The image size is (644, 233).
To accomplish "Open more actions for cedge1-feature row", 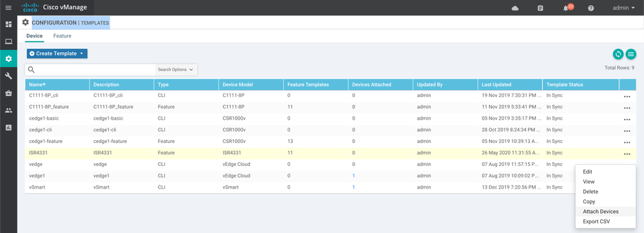I will (x=627, y=142).
